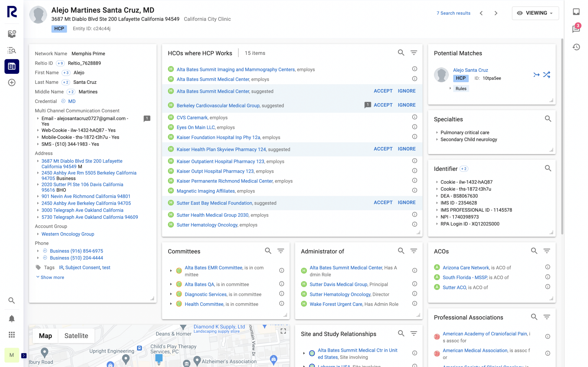
Task: Ignore suggested Sutter East Bay Medical Foundation
Action: 407,203
